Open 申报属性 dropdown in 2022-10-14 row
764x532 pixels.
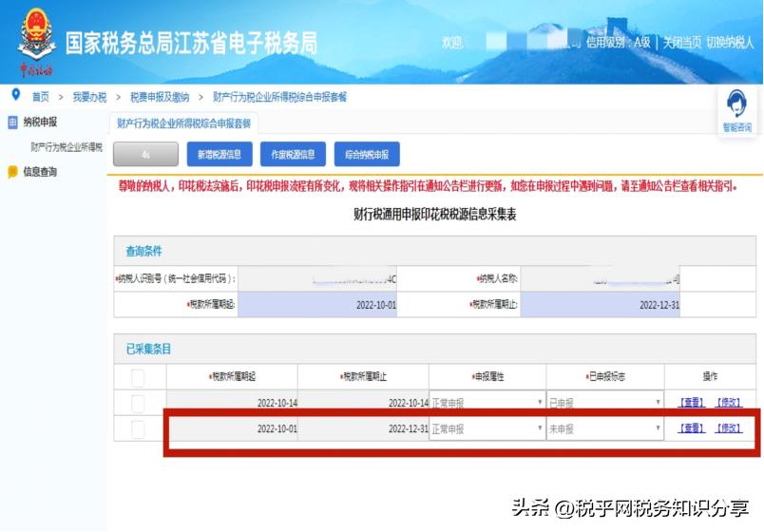487,403
